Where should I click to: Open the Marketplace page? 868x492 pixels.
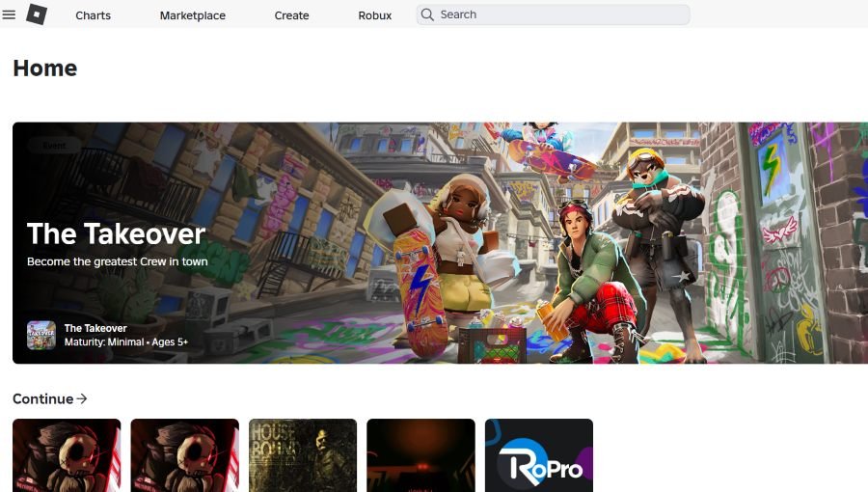pyautogui.click(x=193, y=15)
